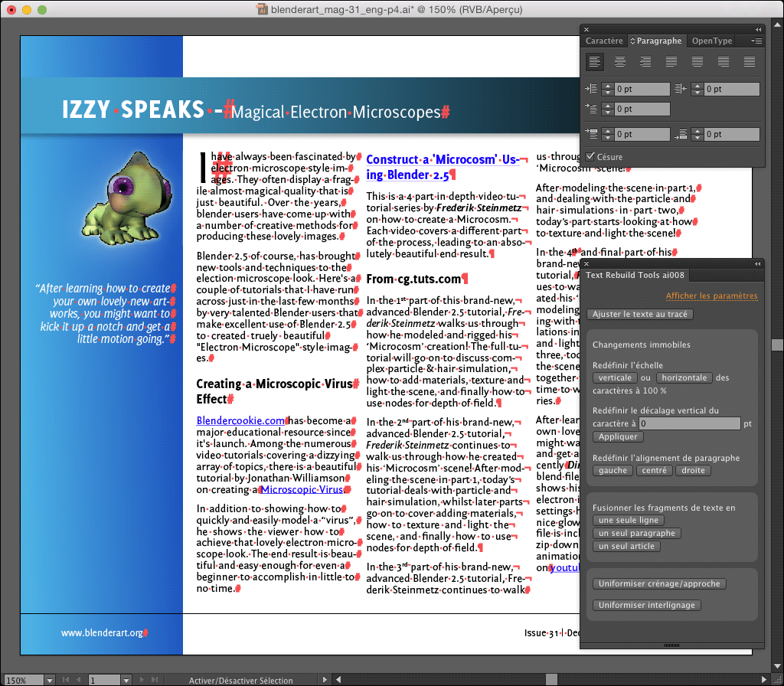Go to next artboard arrow
Screen dimensions: 784x686
pos(142,680)
